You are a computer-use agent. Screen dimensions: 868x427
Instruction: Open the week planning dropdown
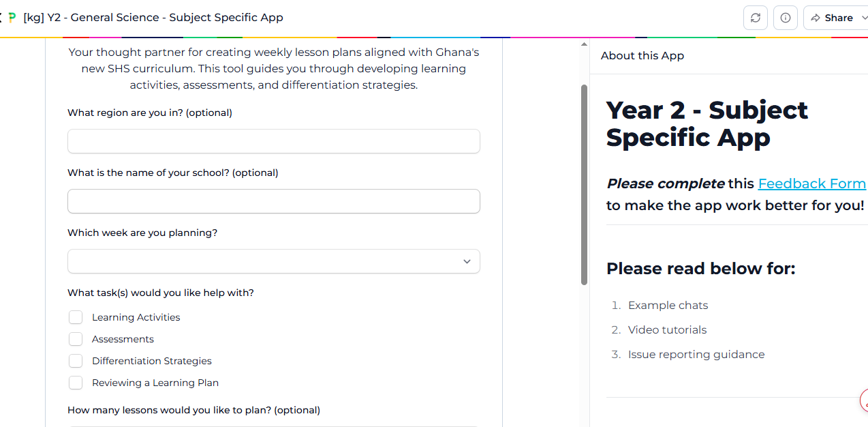click(x=273, y=261)
